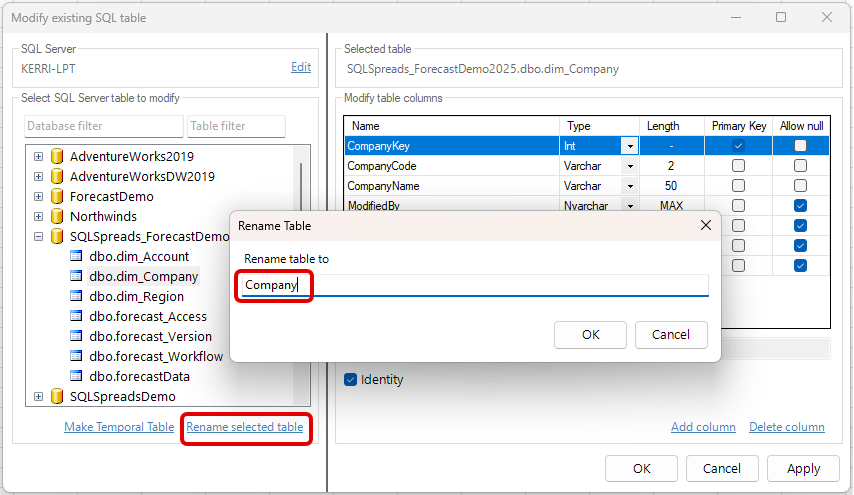Click the Add column link
The height and width of the screenshot is (495, 854).
click(703, 427)
